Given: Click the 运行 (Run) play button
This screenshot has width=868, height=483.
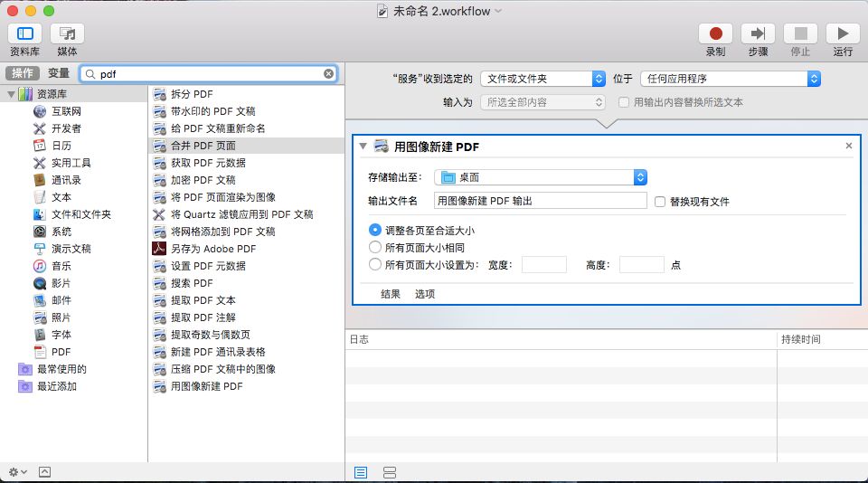Looking at the screenshot, I should point(843,33).
